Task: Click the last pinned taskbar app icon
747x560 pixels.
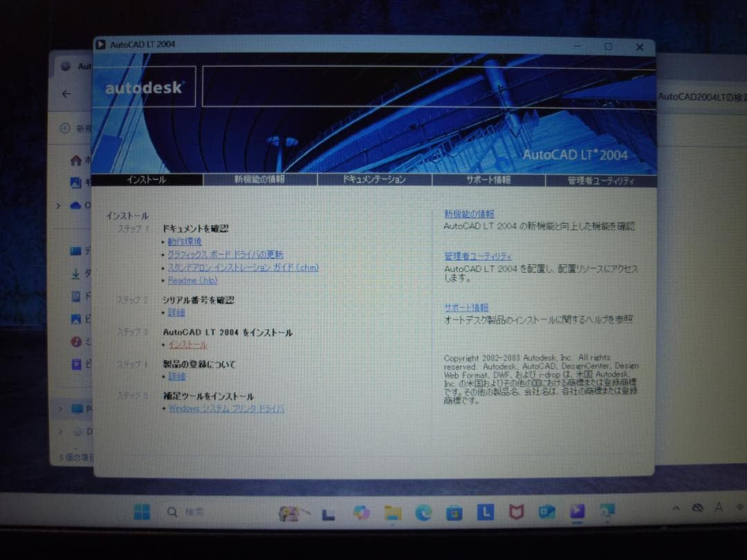Action: (x=607, y=511)
